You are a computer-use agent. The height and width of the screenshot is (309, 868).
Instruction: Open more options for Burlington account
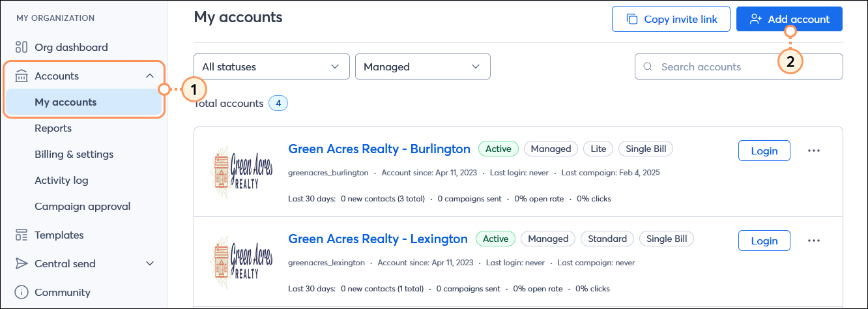tap(814, 151)
